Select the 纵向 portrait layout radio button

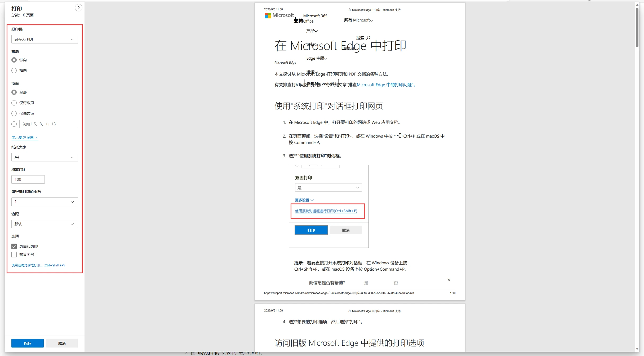(x=14, y=60)
